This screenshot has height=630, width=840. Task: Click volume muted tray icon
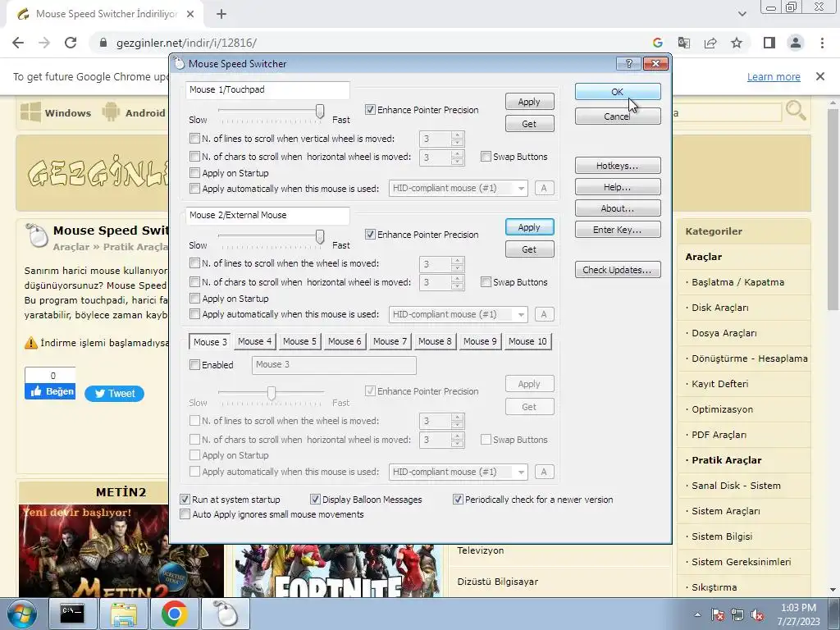[x=757, y=614]
